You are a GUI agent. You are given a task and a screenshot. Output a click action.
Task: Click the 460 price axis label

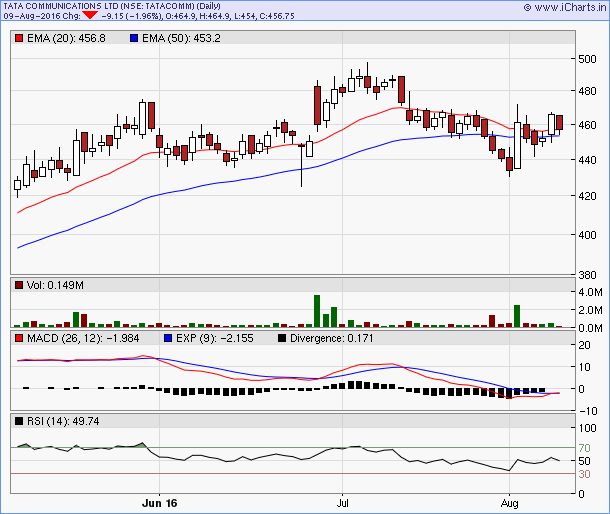(x=587, y=125)
